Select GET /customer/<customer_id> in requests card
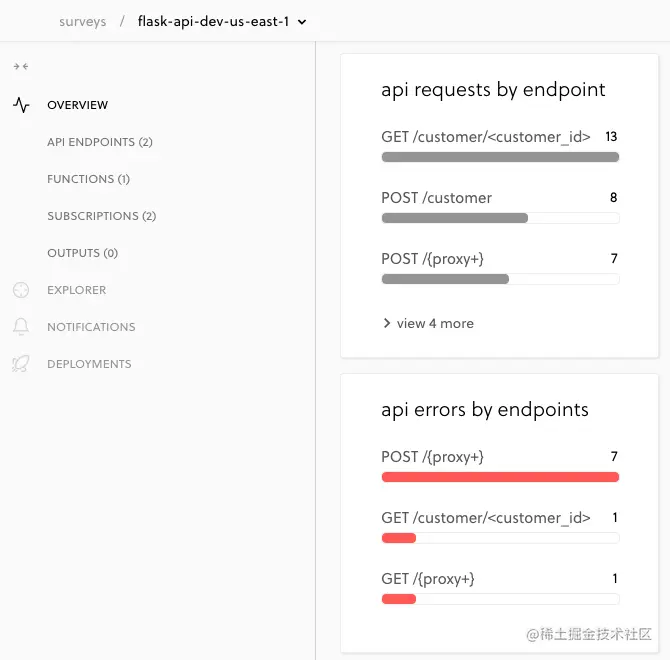The height and width of the screenshot is (660, 670). point(486,137)
